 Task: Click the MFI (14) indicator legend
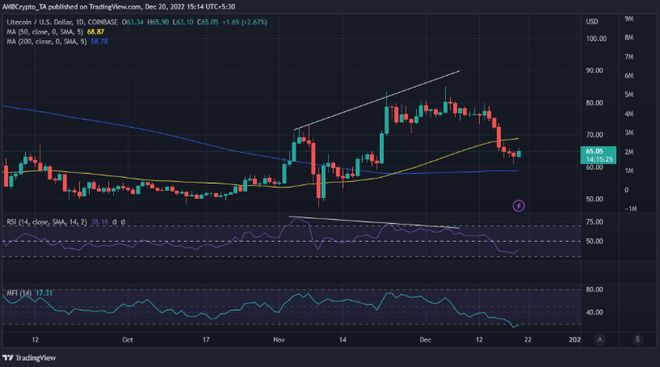pos(19,293)
